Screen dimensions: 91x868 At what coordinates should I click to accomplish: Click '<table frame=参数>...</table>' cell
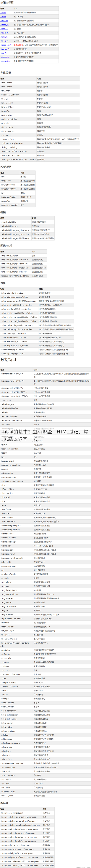[x=19, y=337]
